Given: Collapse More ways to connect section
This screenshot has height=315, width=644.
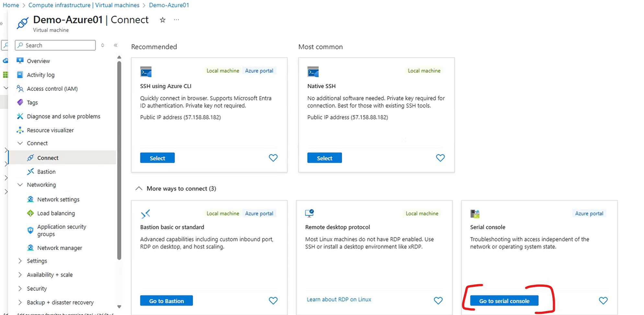Looking at the screenshot, I should (139, 188).
